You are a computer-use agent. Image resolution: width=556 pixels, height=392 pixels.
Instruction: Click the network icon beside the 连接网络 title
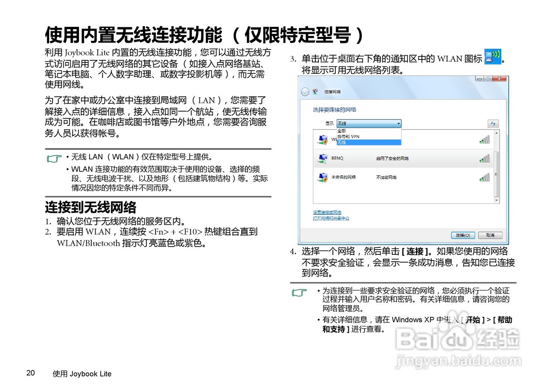point(315,92)
